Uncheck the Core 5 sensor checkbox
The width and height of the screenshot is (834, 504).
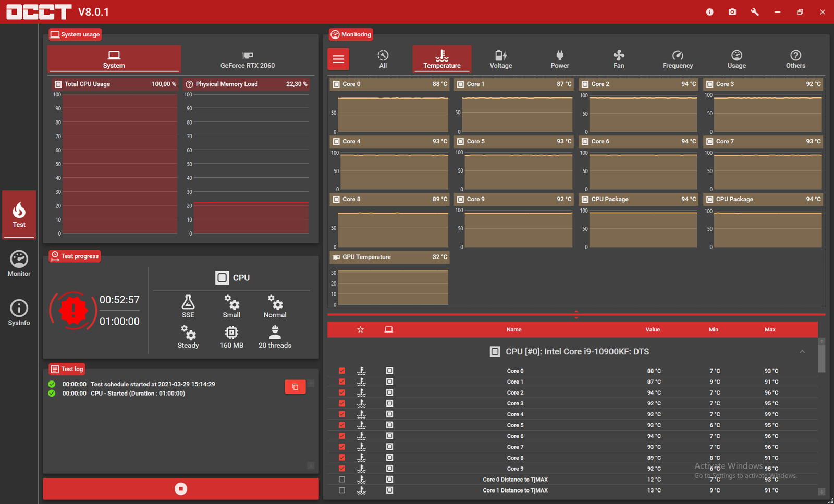point(342,425)
